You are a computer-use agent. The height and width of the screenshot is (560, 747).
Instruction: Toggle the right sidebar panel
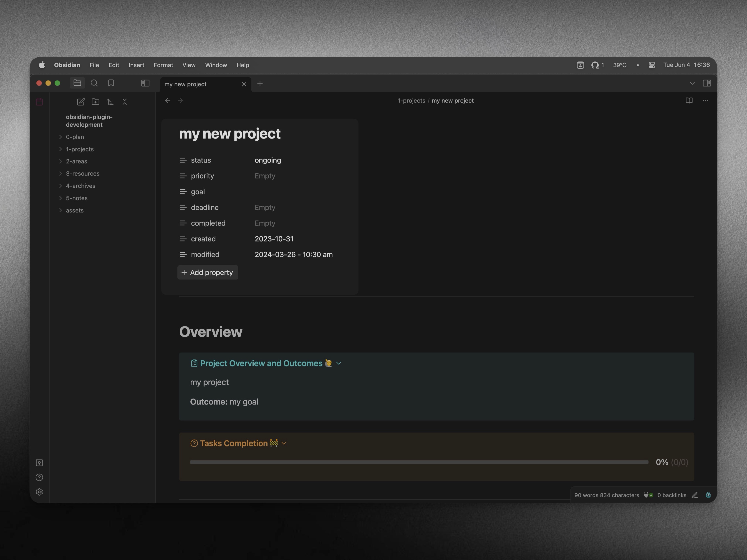point(707,83)
